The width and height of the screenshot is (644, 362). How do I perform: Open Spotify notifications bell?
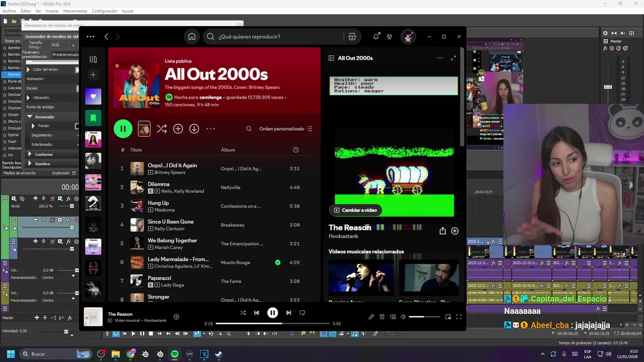point(376,36)
